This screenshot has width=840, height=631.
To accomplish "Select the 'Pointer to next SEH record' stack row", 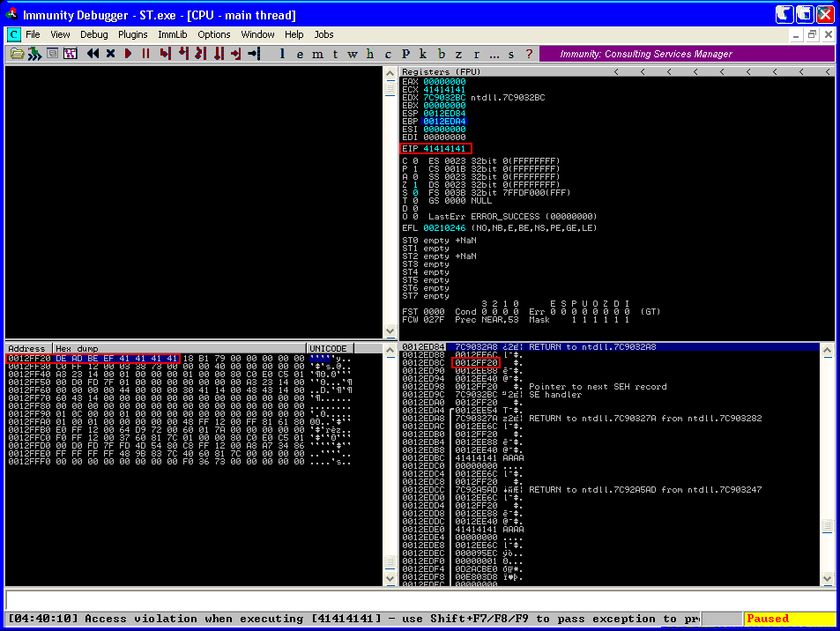I will point(610,387).
